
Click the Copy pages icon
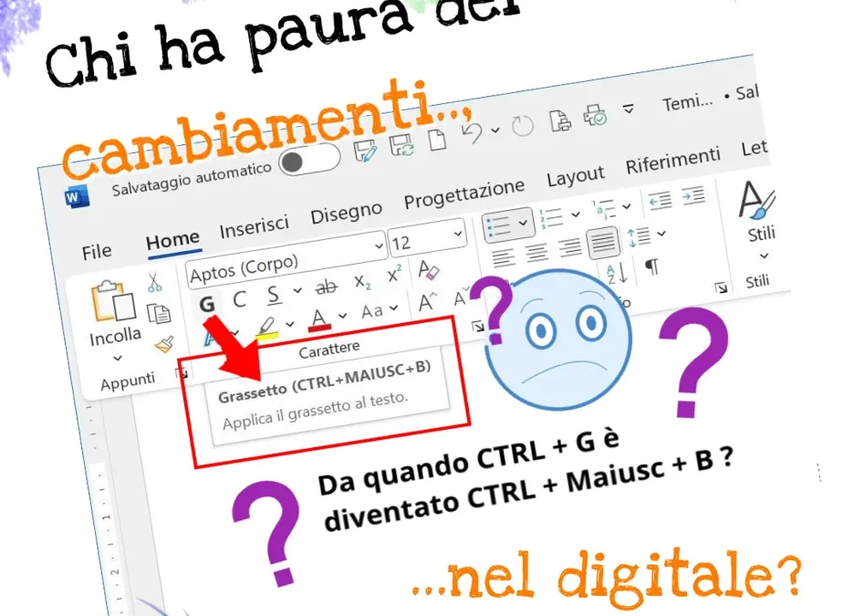[159, 313]
